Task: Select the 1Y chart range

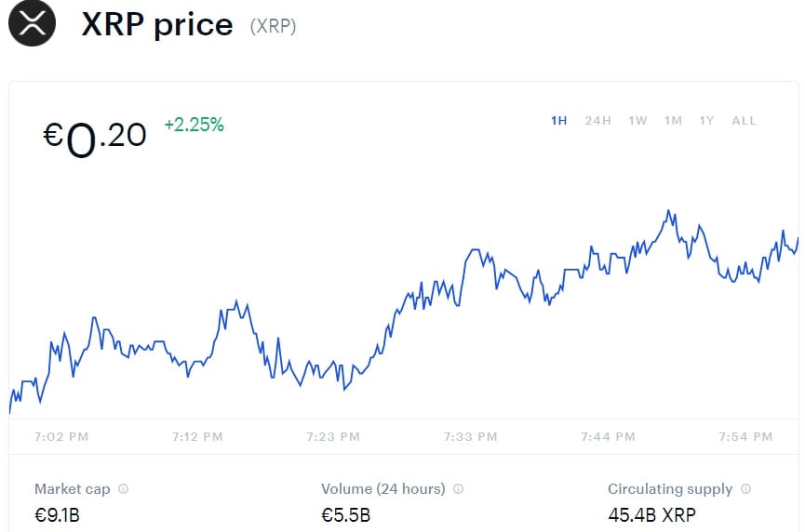Action: tap(707, 121)
